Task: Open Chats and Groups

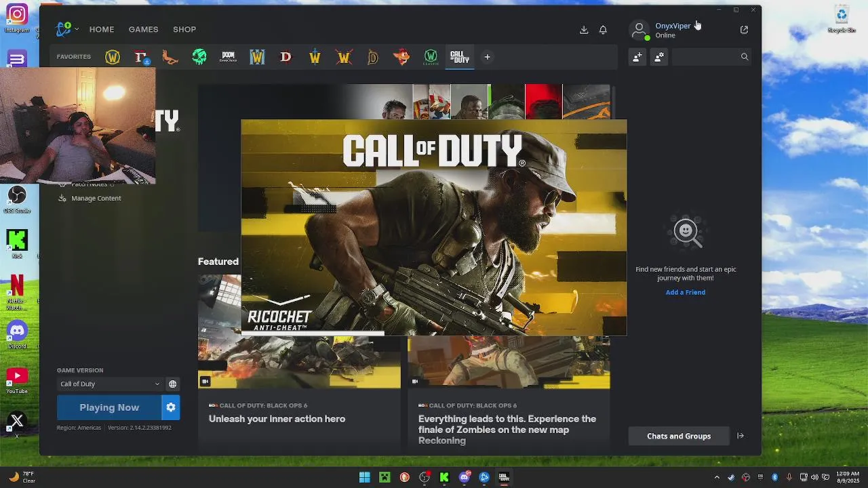Action: [x=679, y=436]
